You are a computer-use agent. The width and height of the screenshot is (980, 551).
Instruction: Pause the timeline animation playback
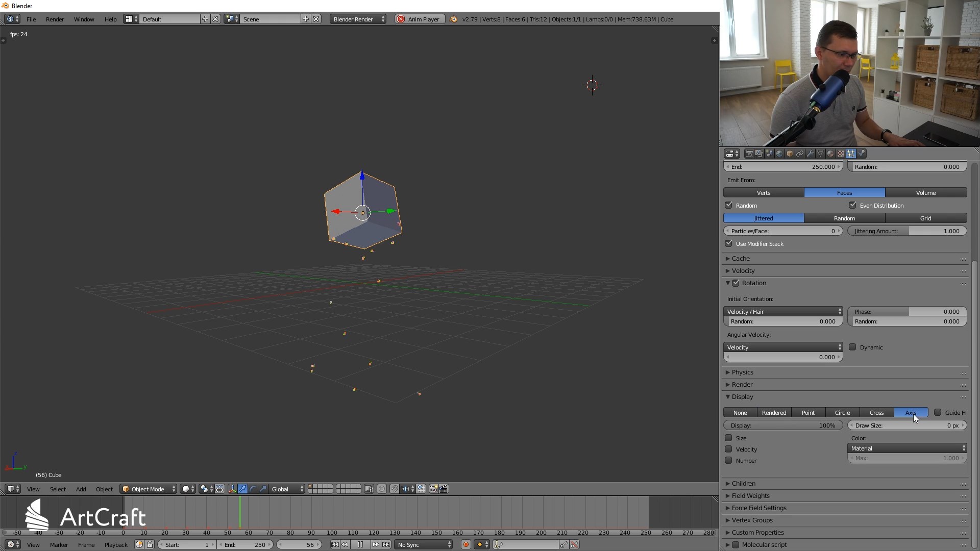(360, 545)
